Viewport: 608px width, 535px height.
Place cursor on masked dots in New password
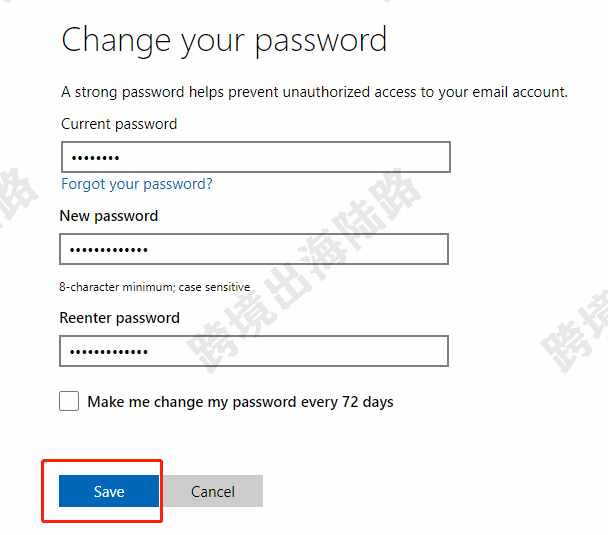coord(109,250)
